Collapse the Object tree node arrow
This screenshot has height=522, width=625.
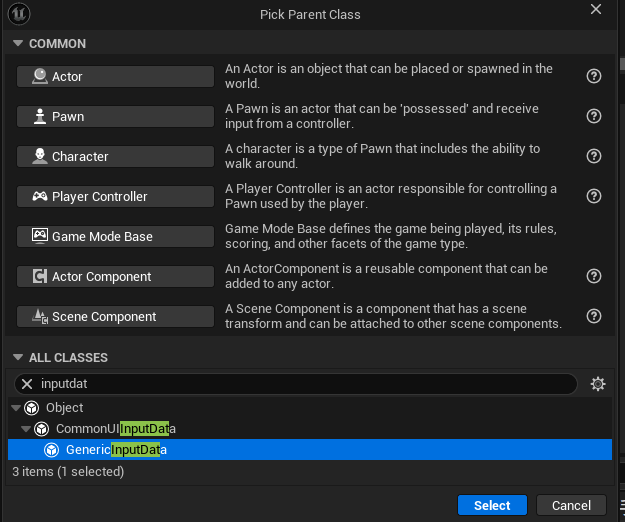15,408
